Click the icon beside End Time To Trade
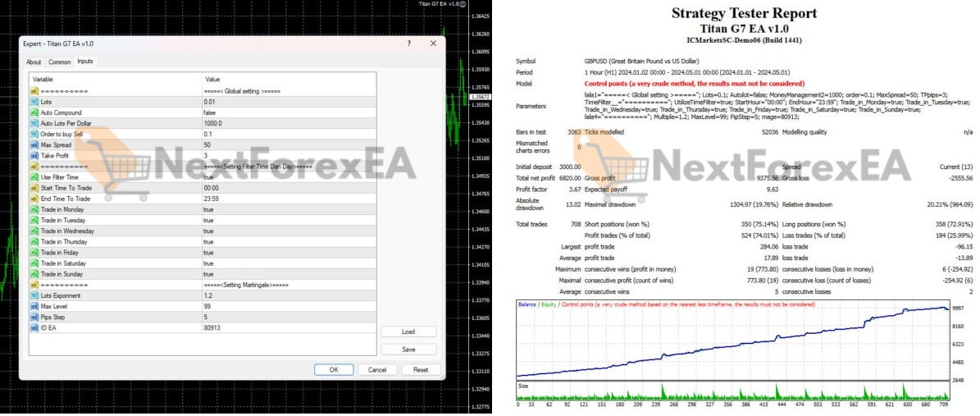 [x=35, y=199]
